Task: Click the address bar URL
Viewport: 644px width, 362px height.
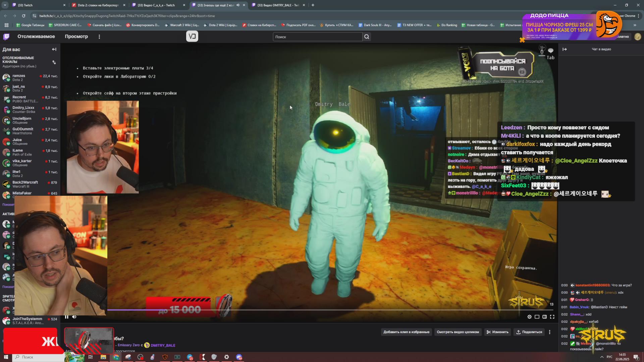Action: pyautogui.click(x=127, y=16)
